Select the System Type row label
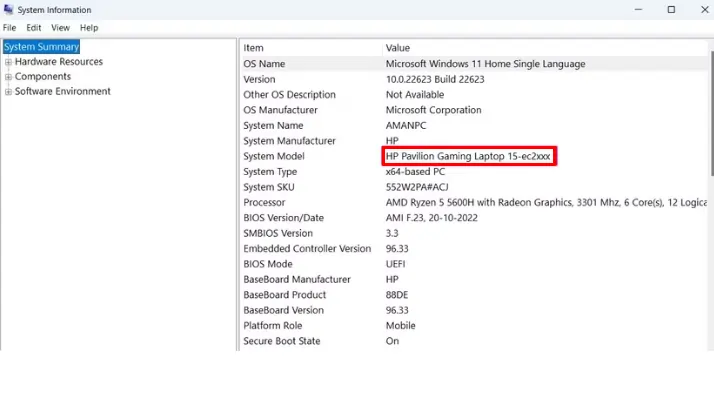714x393 pixels. pyautogui.click(x=270, y=172)
